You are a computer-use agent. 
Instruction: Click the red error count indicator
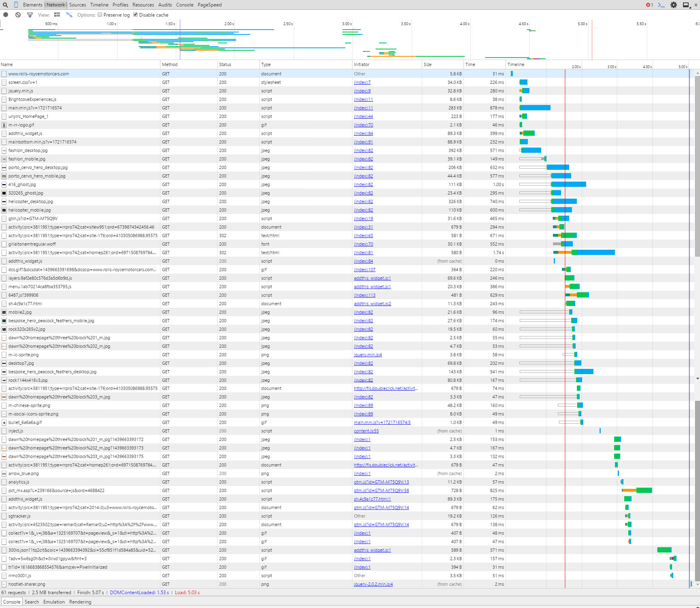pos(650,5)
